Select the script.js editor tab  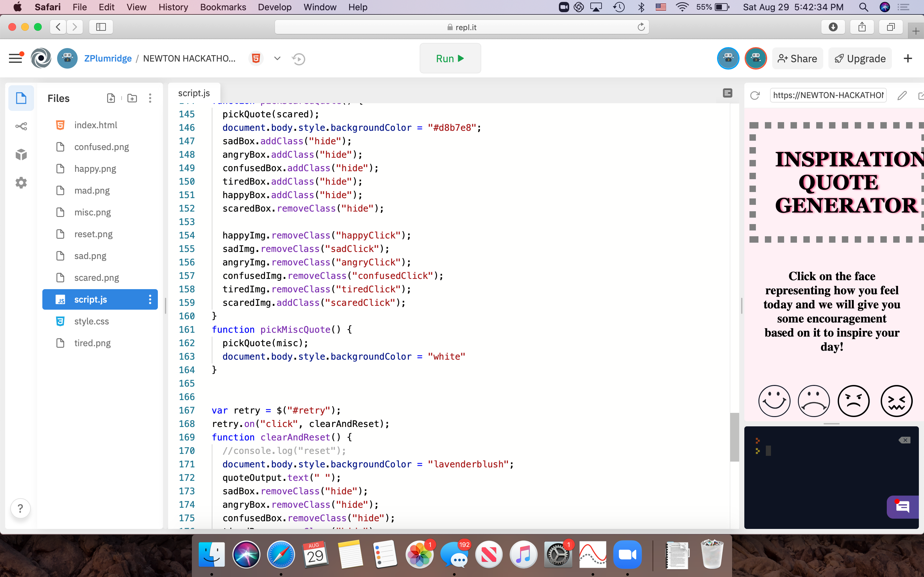pyautogui.click(x=194, y=93)
